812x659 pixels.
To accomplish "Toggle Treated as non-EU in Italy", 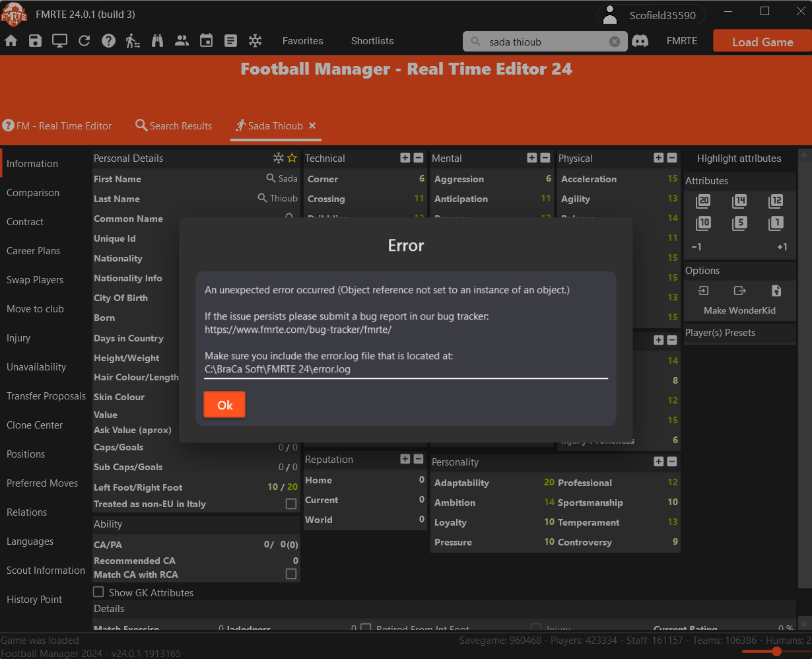I will [290, 503].
